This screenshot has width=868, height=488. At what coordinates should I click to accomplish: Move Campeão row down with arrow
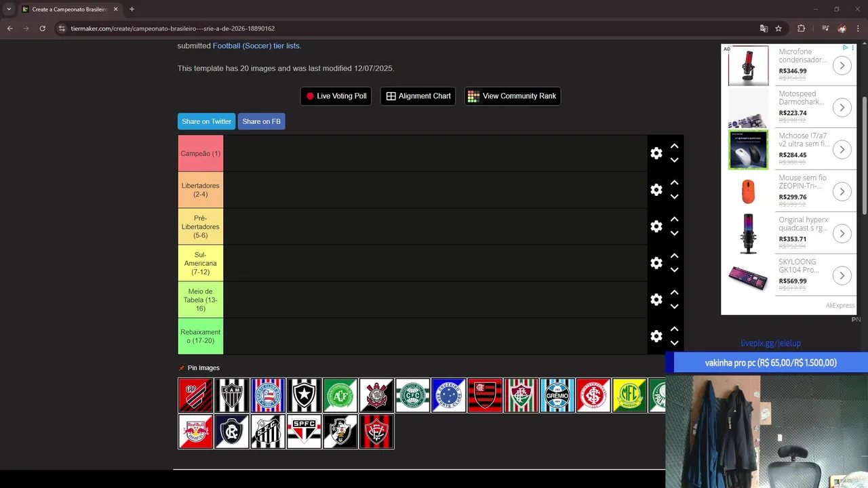[674, 161]
